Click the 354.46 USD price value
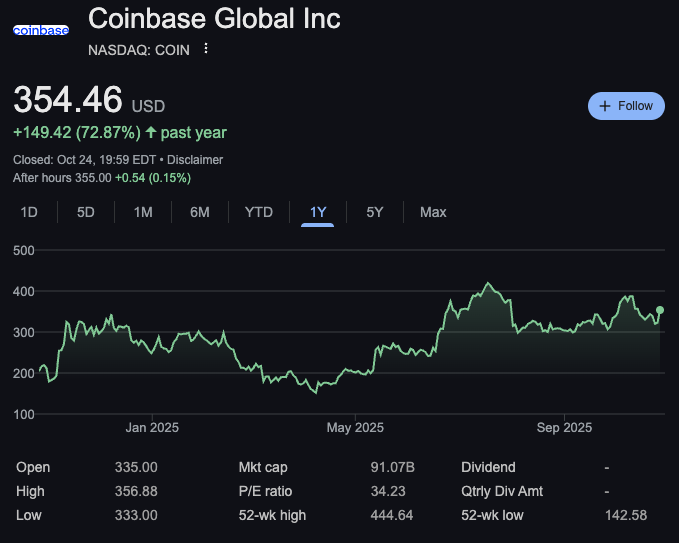The width and height of the screenshot is (679, 543). tap(68, 100)
